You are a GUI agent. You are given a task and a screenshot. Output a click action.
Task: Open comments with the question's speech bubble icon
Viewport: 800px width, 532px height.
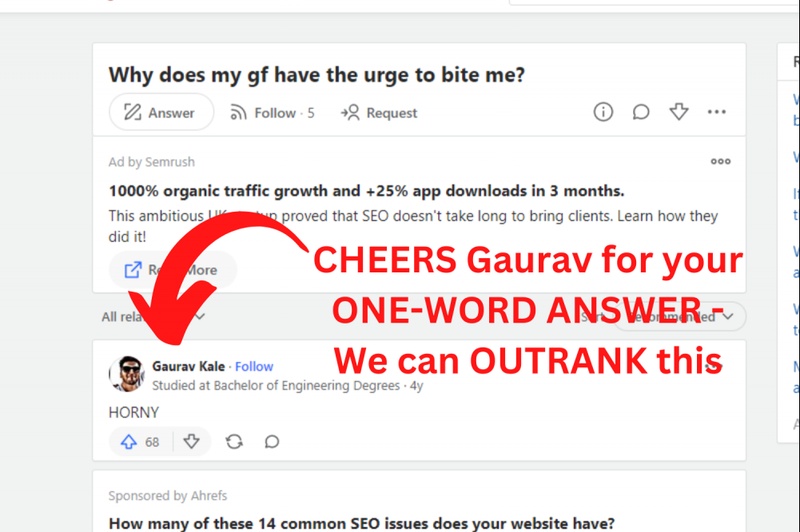[x=641, y=112]
